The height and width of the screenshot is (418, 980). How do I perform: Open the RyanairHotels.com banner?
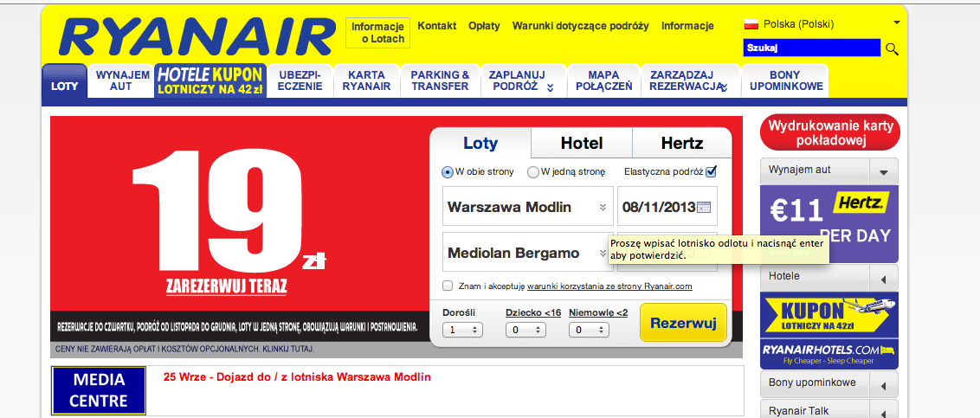pyautogui.click(x=829, y=354)
